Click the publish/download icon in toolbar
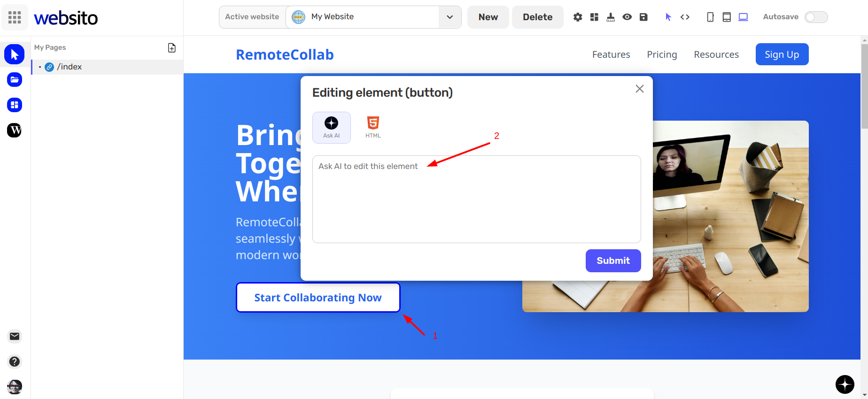868x399 pixels. click(x=611, y=17)
